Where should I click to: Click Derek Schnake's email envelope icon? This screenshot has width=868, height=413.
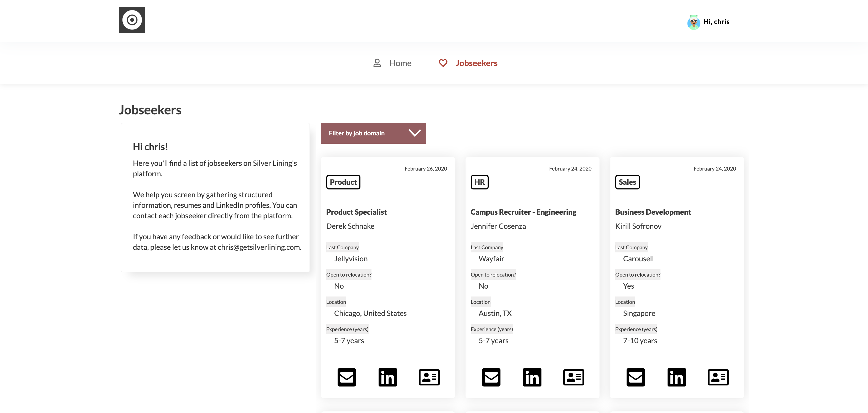point(347,377)
